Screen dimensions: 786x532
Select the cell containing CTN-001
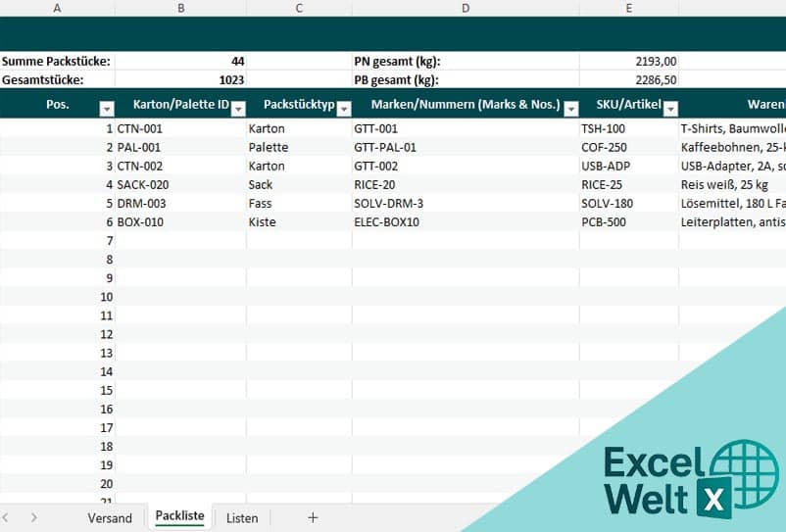(180, 128)
